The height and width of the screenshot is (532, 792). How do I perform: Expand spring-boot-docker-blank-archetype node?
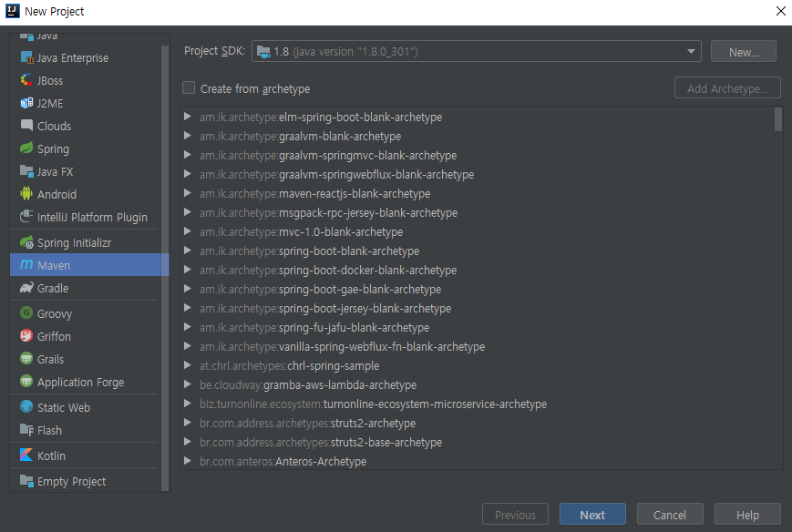[x=188, y=270]
